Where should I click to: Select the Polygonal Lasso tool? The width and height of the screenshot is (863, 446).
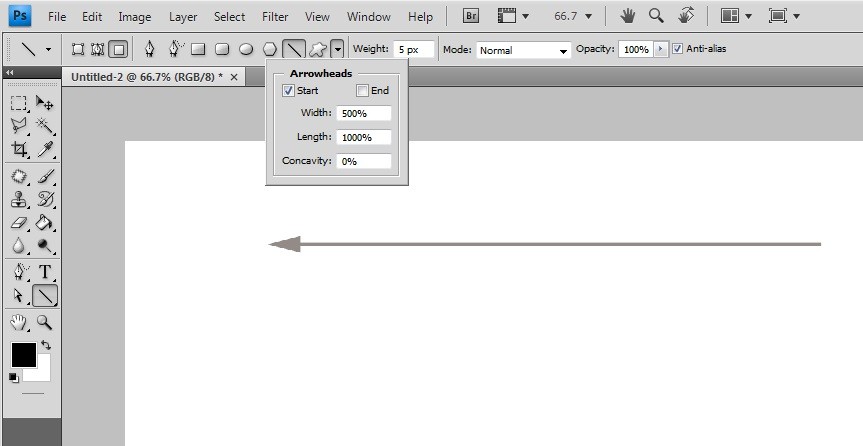pos(18,126)
